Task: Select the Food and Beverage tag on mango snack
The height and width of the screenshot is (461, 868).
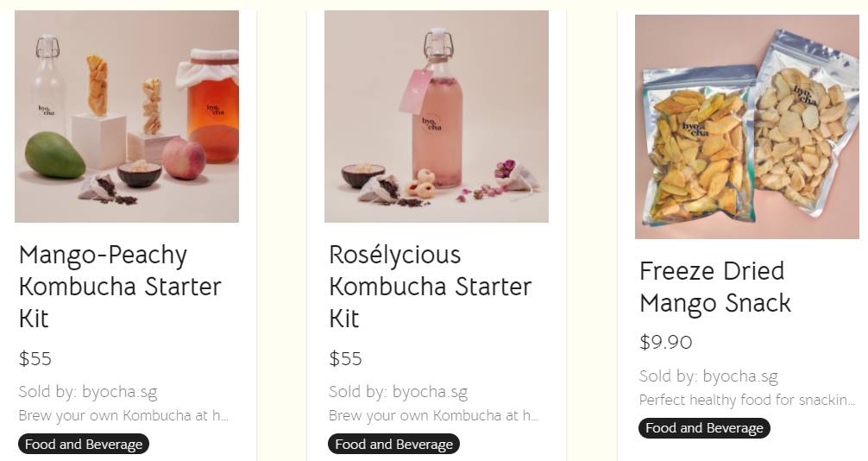Action: (x=704, y=428)
